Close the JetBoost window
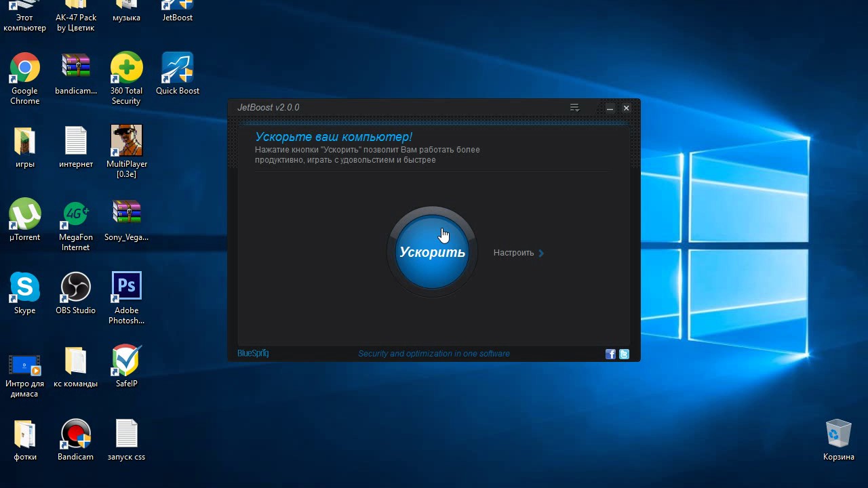This screenshot has height=488, width=868. [627, 108]
